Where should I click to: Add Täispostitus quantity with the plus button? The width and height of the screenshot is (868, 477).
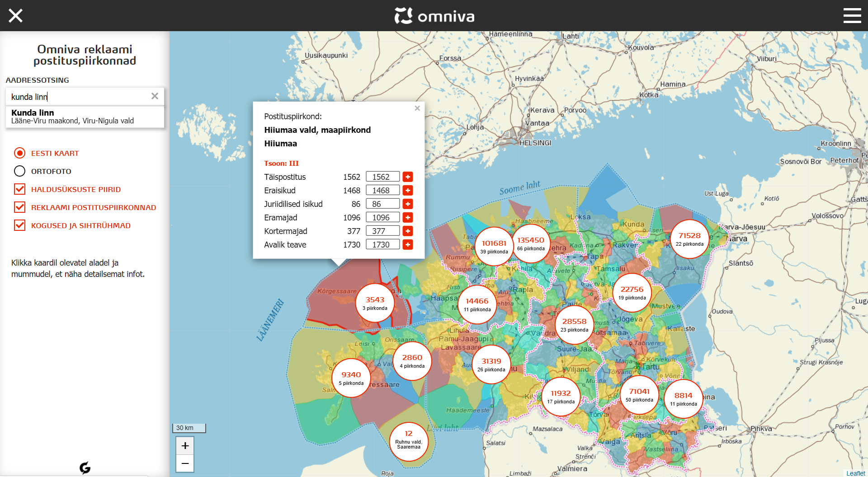coord(408,177)
